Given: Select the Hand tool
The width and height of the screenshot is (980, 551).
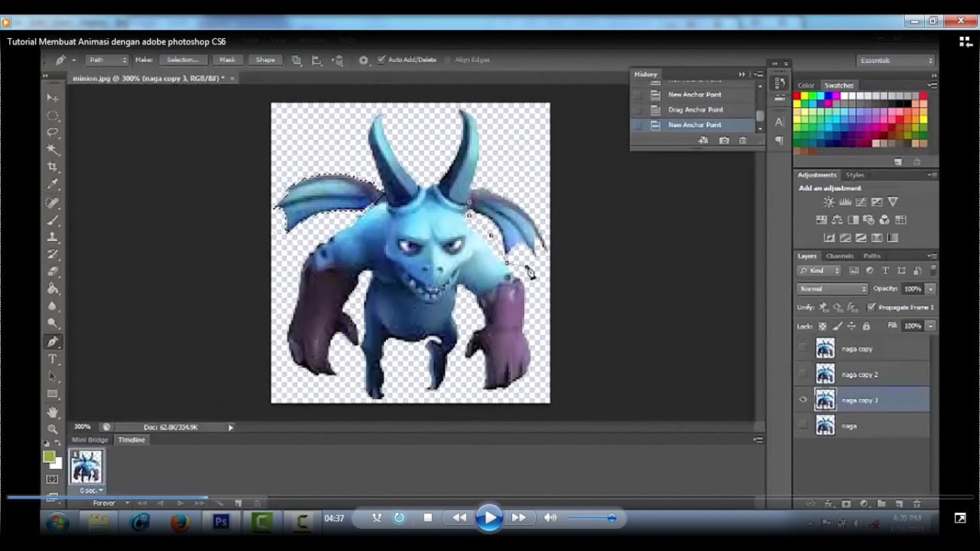Looking at the screenshot, I should coord(53,412).
